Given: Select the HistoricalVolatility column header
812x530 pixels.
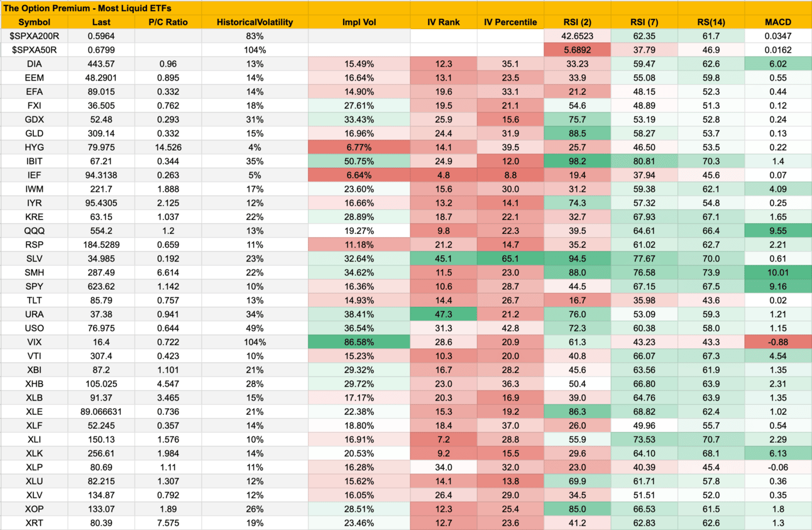Looking at the screenshot, I should [255, 22].
